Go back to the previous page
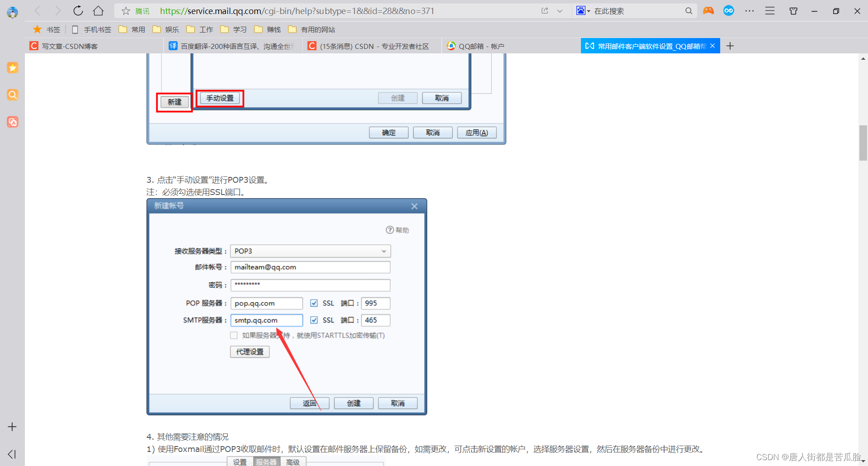 38,11
